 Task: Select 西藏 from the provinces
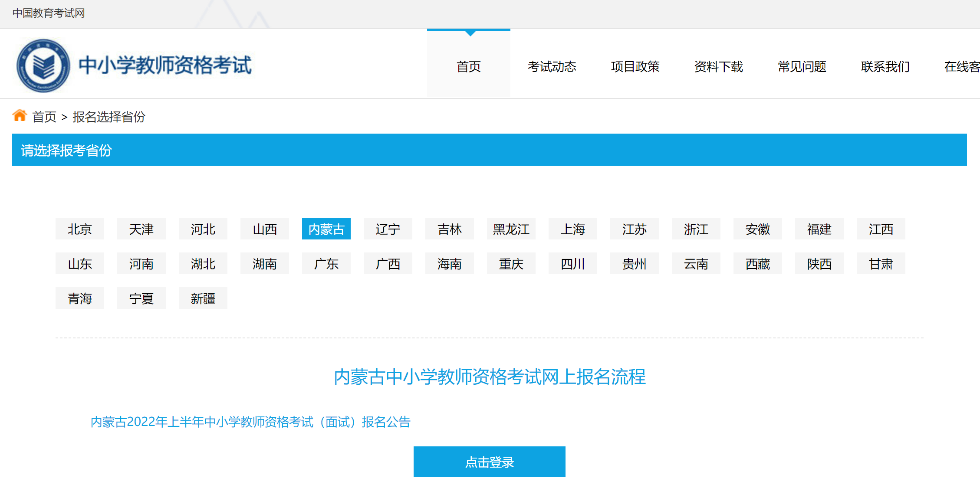pyautogui.click(x=757, y=264)
